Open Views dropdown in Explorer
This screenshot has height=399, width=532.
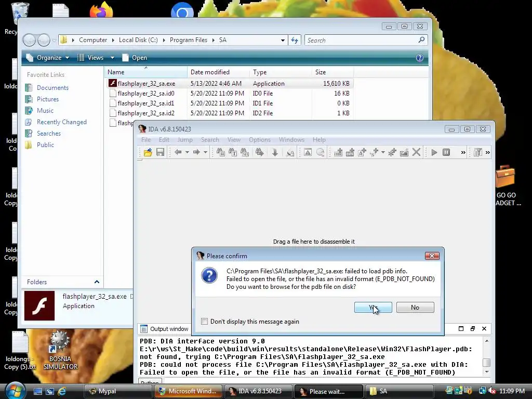96,58
